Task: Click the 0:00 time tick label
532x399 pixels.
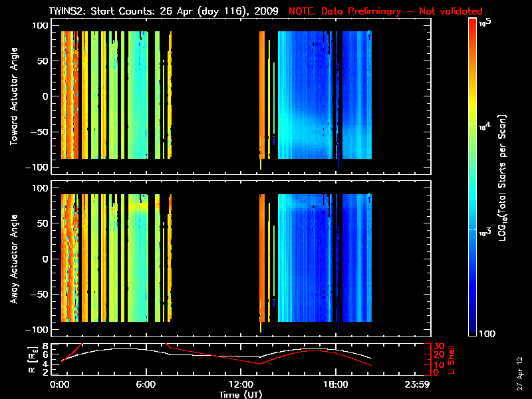Action: pos(60,385)
